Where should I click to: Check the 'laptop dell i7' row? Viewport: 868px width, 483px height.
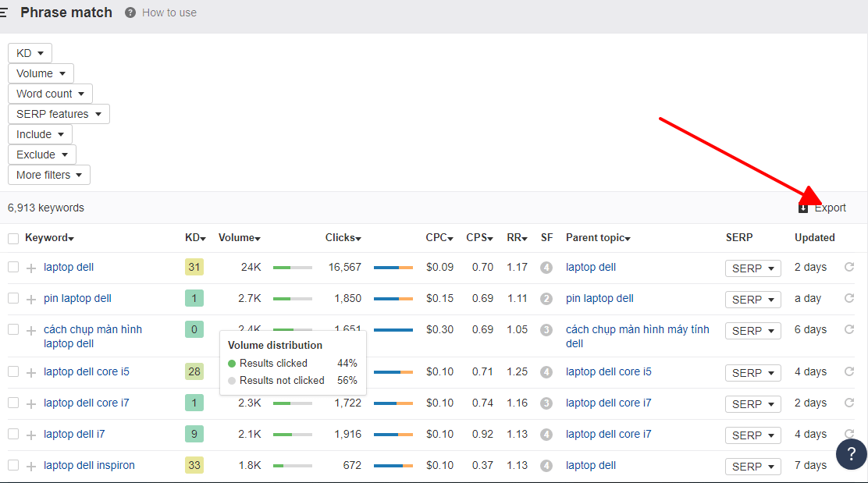(13, 435)
